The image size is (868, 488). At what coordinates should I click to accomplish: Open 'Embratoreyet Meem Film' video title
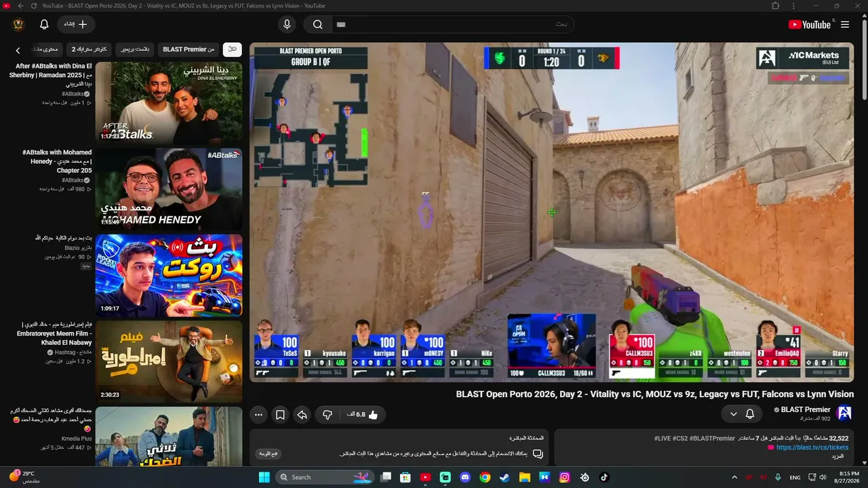(x=56, y=333)
